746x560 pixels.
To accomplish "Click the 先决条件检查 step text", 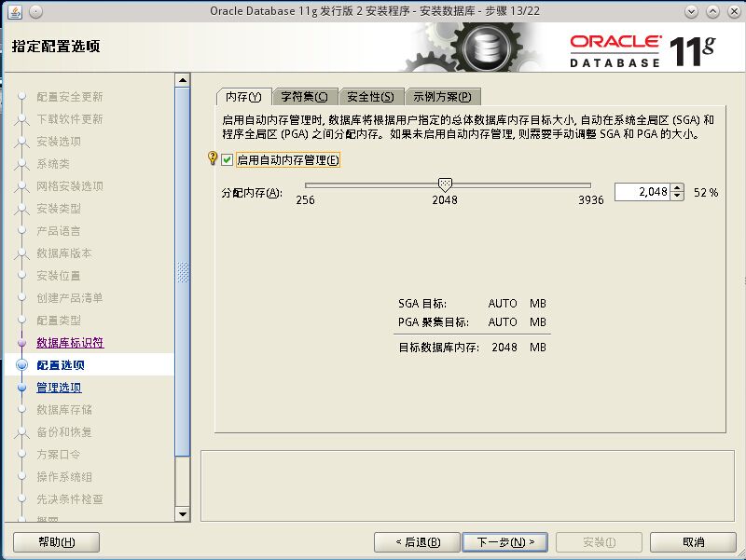I will pos(70,499).
